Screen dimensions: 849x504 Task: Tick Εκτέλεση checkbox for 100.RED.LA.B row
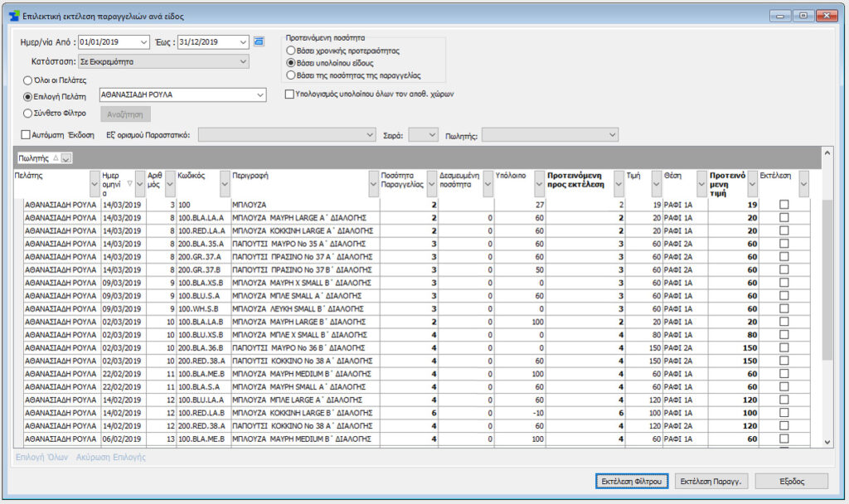pyautogui.click(x=784, y=413)
